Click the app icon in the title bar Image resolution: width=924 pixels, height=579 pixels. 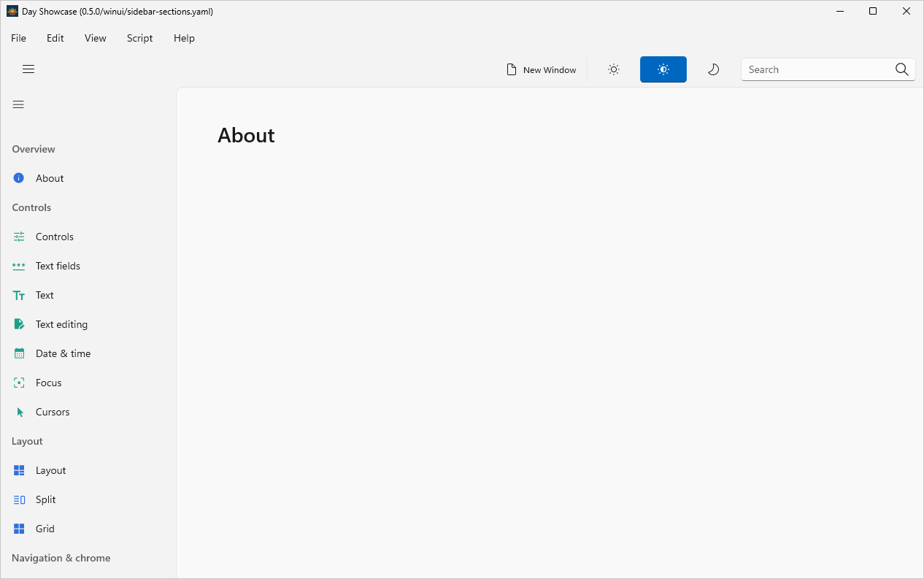click(x=12, y=11)
